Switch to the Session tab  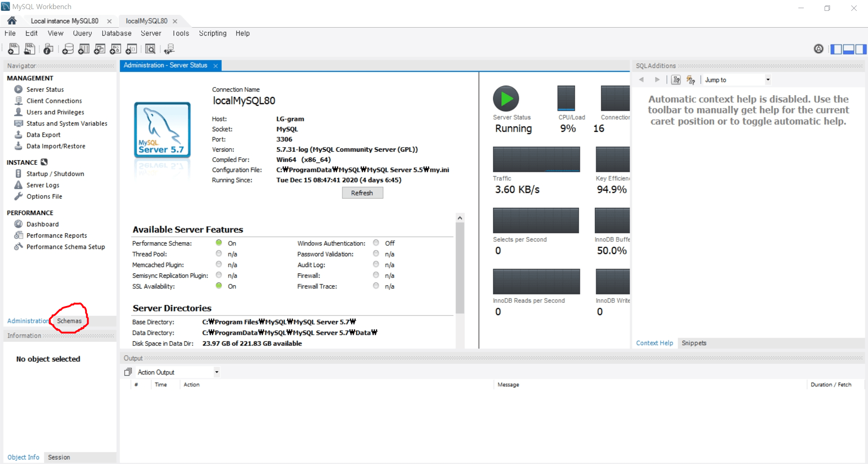(59, 457)
